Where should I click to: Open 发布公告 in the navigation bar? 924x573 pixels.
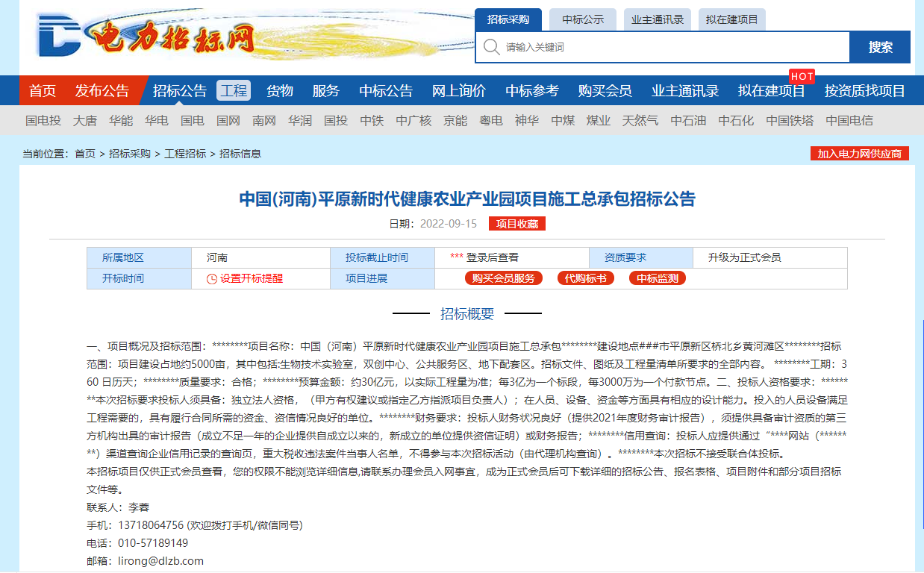102,91
